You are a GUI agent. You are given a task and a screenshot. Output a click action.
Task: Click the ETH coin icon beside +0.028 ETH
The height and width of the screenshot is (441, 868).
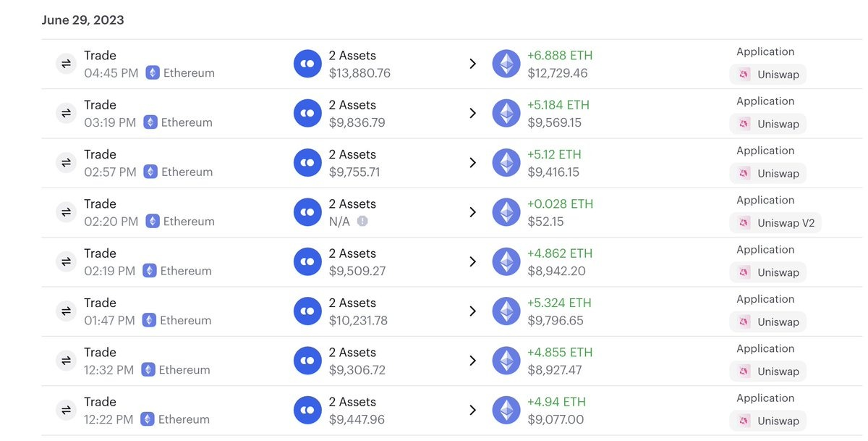point(506,212)
